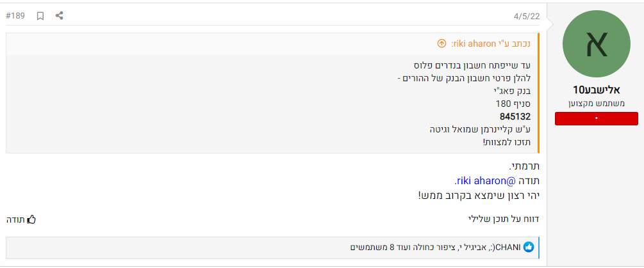
Task: Click the @riki aharon mention link
Action: click(x=478, y=180)
